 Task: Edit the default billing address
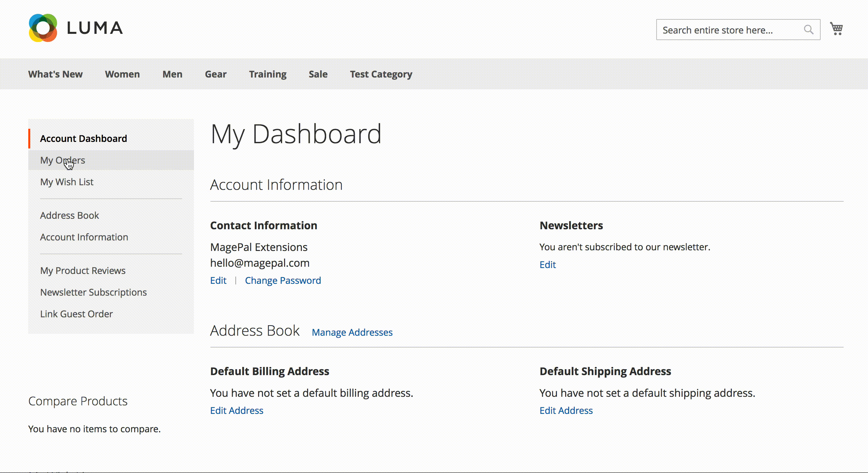tap(236, 410)
